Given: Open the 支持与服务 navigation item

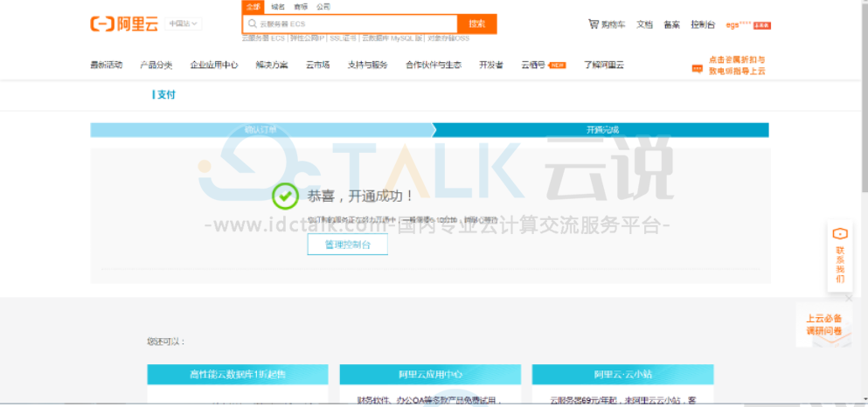Looking at the screenshot, I should [x=368, y=65].
